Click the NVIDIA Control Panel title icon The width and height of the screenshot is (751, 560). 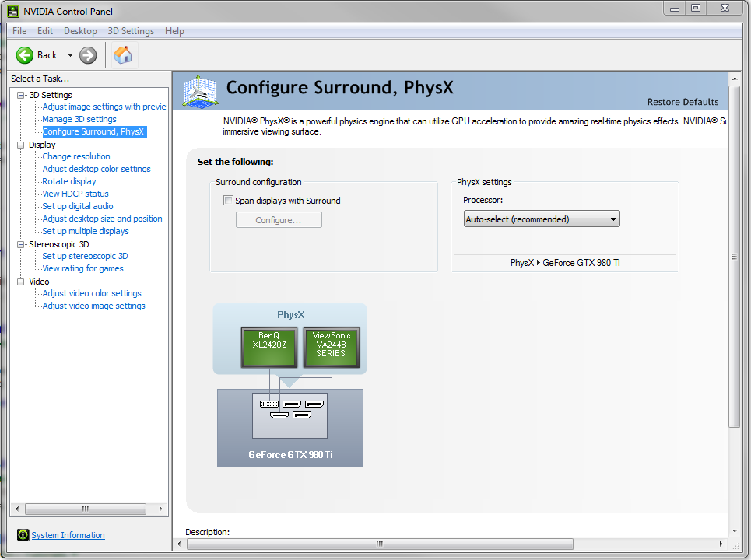(13, 11)
